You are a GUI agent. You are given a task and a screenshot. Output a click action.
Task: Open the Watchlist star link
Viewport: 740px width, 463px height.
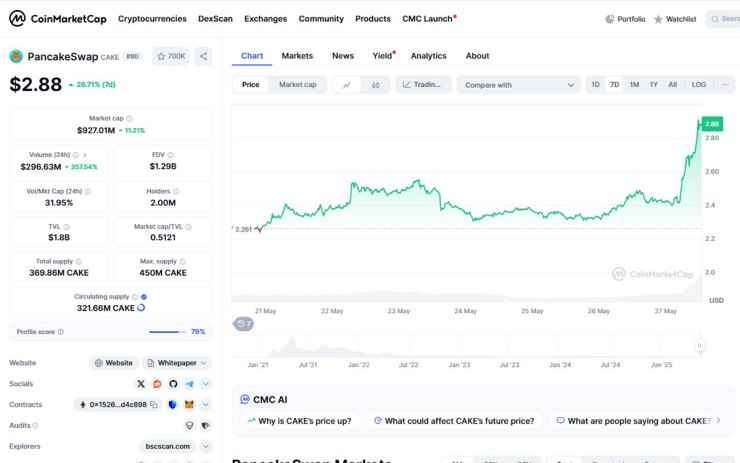click(675, 19)
